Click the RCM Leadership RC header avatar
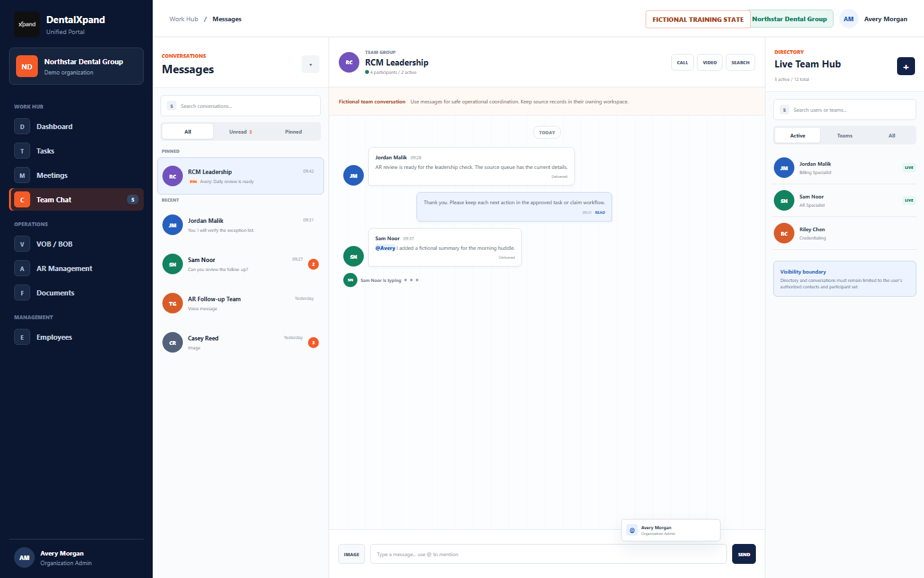Image resolution: width=924 pixels, height=578 pixels. tap(349, 62)
